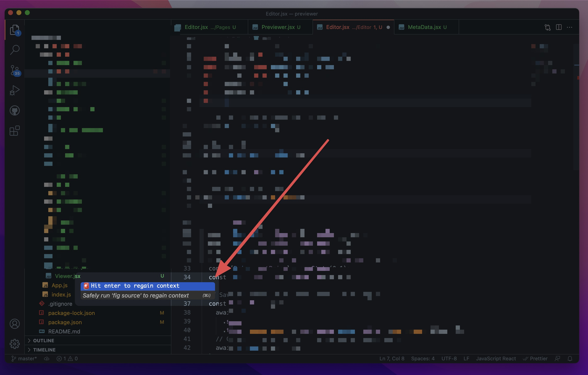588x375 pixels.
Task: Open the GitHub extension view
Action: pos(14,110)
